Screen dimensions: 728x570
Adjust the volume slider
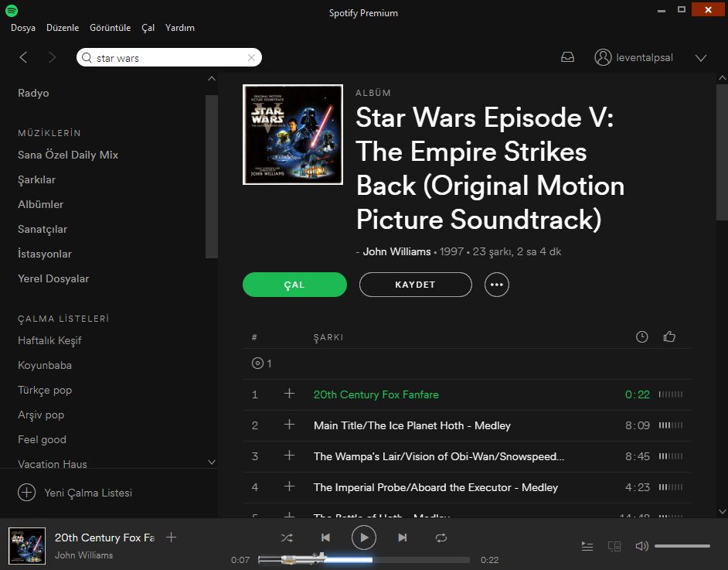(682, 546)
